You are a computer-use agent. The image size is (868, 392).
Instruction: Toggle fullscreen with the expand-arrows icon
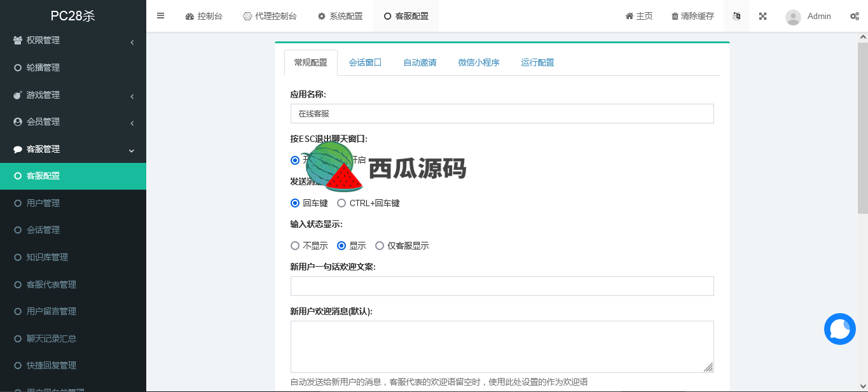[x=762, y=16]
